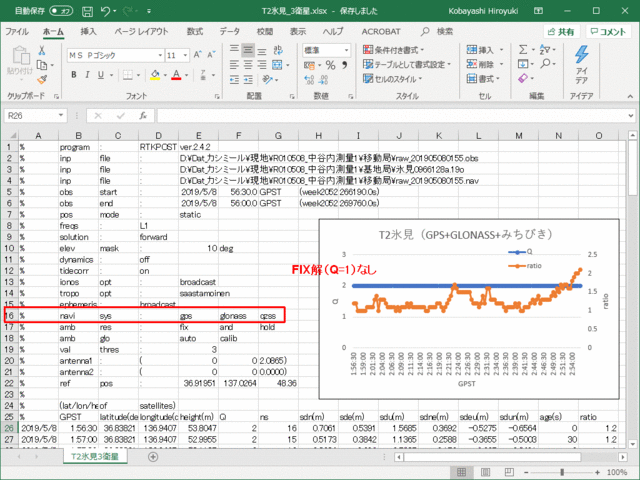Collapse the ribbon with the chevron
Image resolution: width=640 pixels, height=480 pixels.
tap(630, 96)
